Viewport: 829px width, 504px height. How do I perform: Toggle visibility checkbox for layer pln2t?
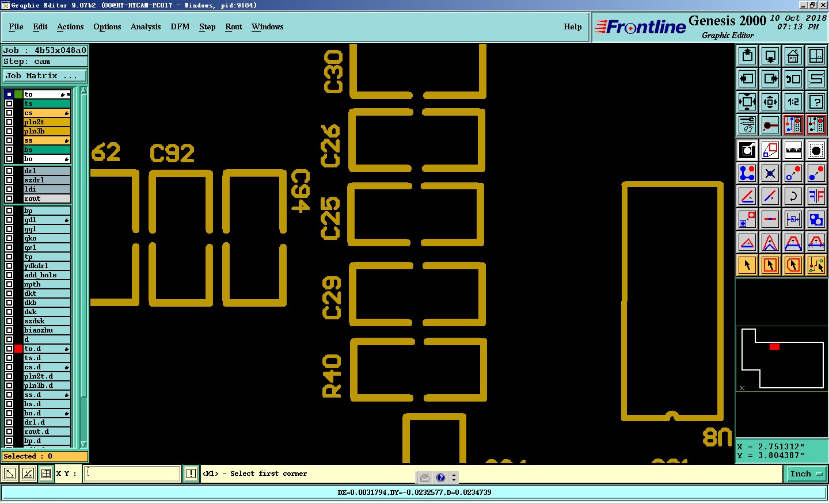click(x=9, y=122)
